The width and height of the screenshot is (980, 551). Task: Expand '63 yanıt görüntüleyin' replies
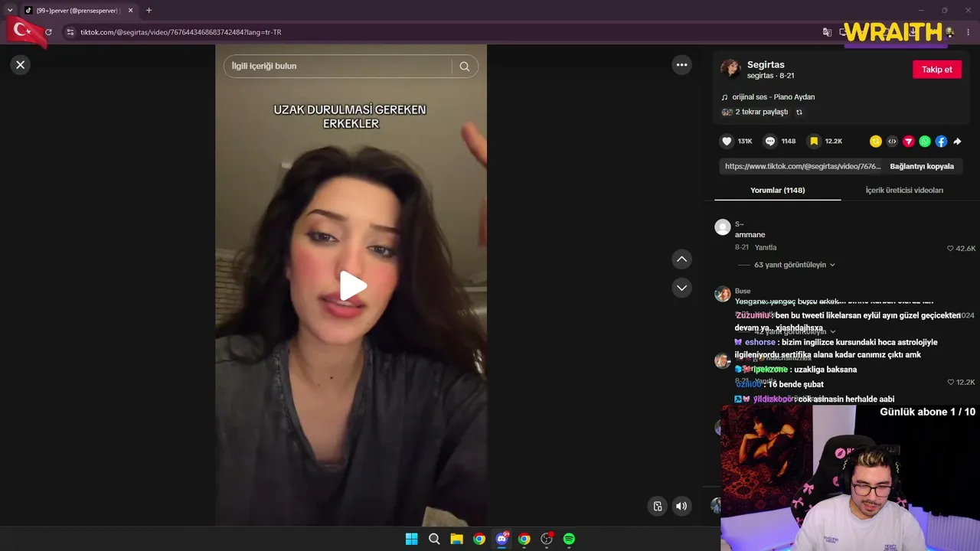[795, 265]
